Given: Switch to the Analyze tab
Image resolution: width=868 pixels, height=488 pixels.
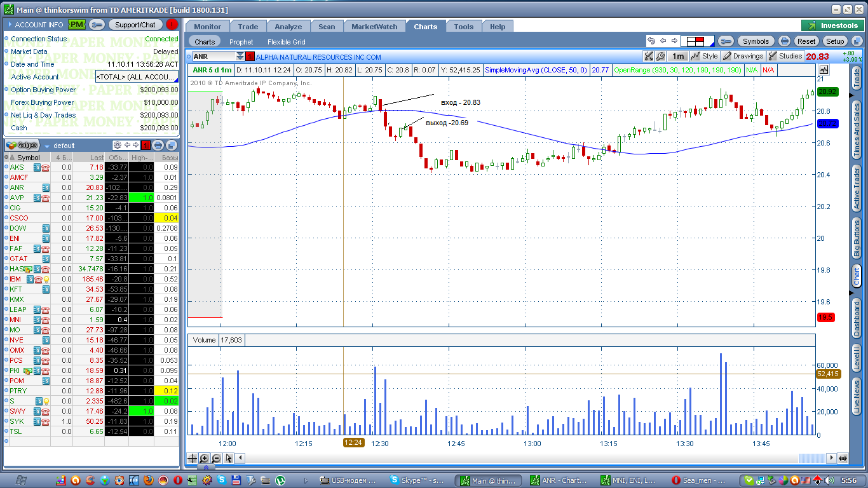Looking at the screenshot, I should click(x=288, y=27).
